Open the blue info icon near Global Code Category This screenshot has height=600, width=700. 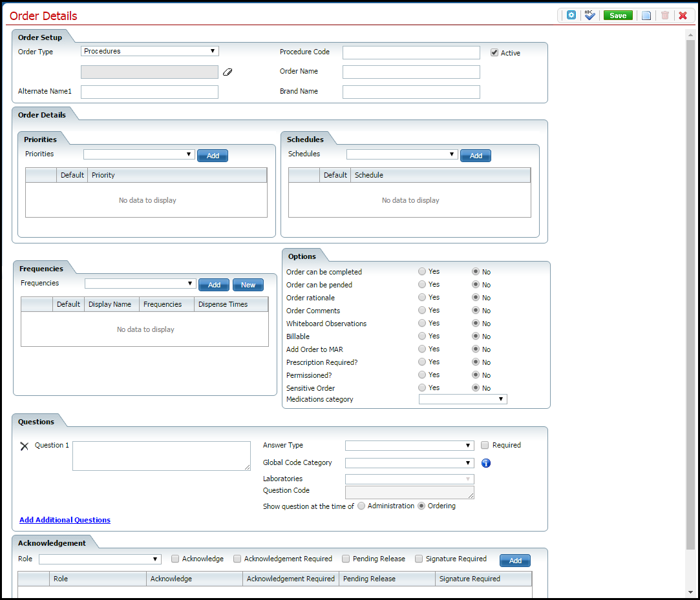pos(485,463)
